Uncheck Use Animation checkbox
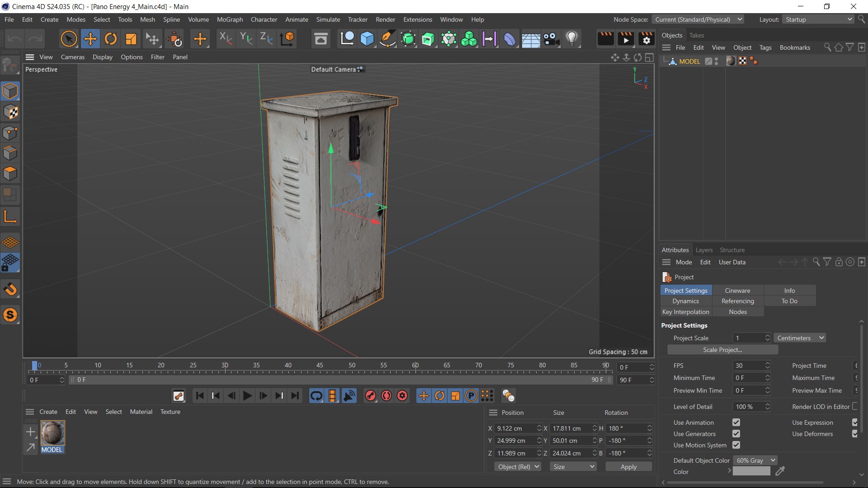This screenshot has width=868, height=488. (x=736, y=422)
